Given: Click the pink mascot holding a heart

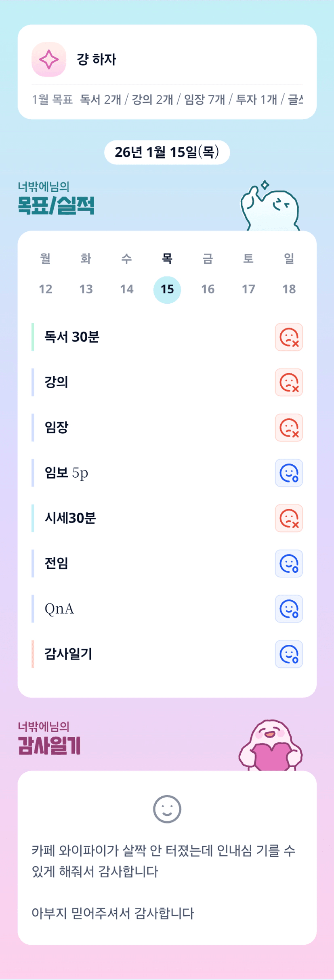Looking at the screenshot, I should tap(271, 746).
